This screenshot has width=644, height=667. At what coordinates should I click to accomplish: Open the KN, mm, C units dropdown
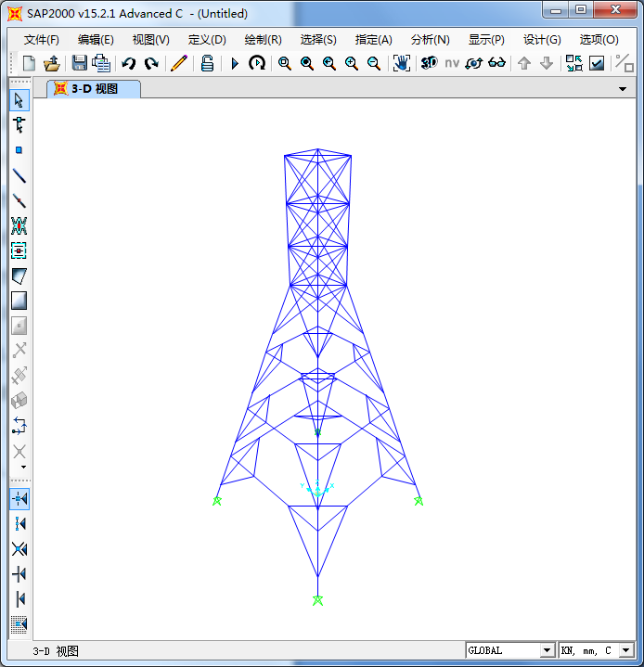[x=625, y=651]
